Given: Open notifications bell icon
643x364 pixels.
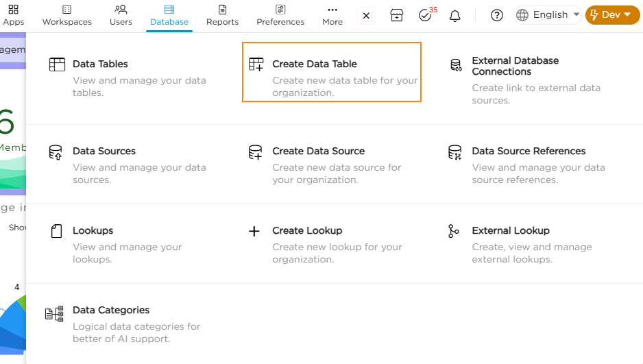Looking at the screenshot, I should click(x=454, y=15).
